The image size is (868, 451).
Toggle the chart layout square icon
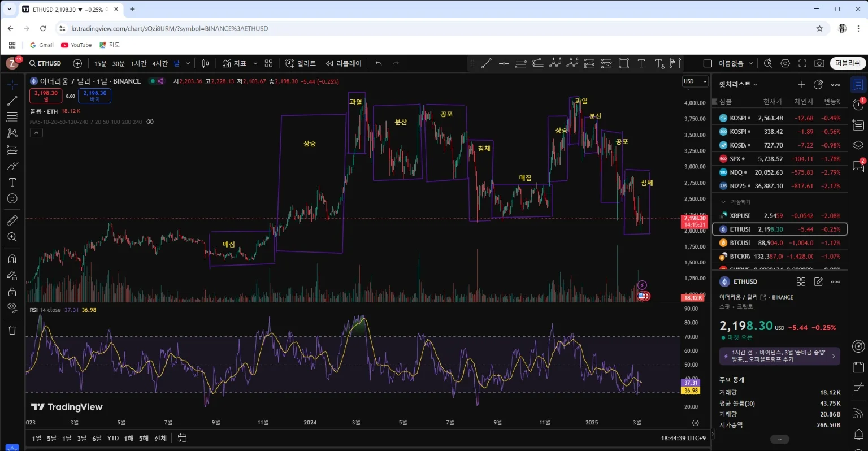pos(707,63)
